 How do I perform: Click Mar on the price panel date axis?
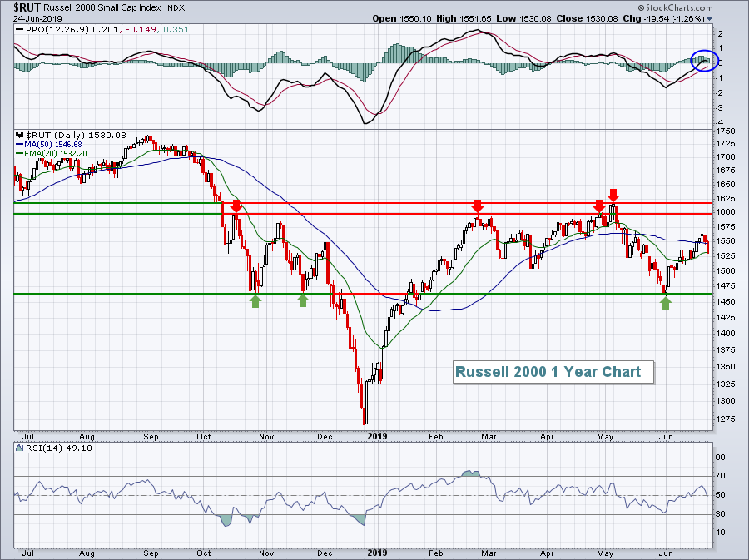489,437
